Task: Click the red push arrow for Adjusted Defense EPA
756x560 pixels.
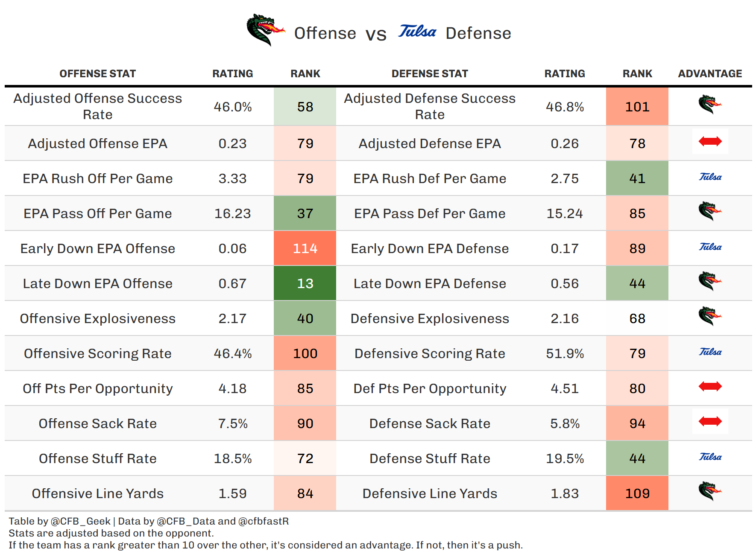Action: [x=710, y=141]
